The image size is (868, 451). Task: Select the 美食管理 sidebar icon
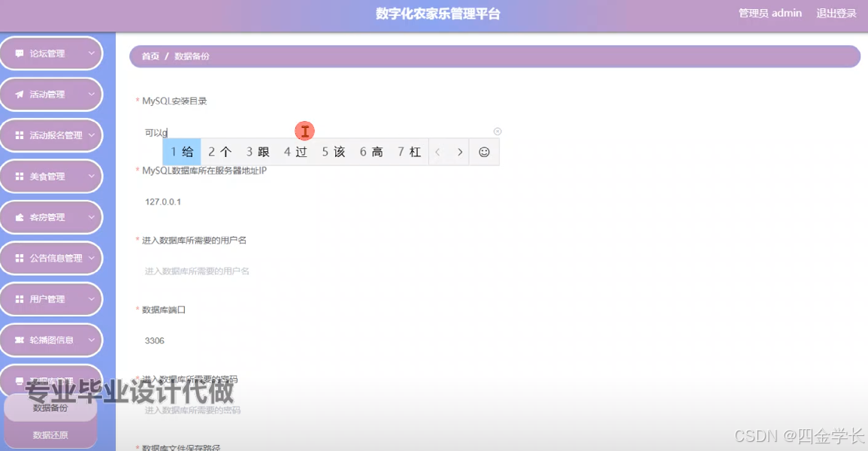pos(20,176)
